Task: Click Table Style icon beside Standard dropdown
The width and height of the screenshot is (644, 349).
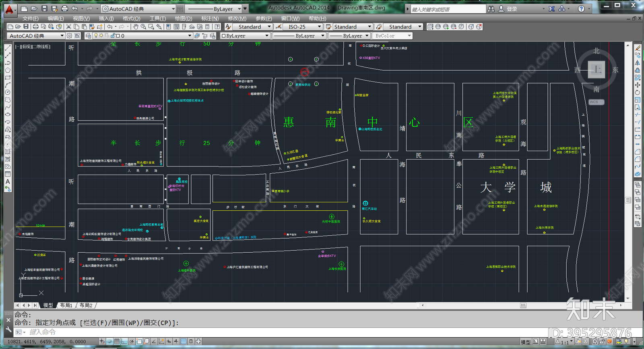Action: click(x=328, y=27)
